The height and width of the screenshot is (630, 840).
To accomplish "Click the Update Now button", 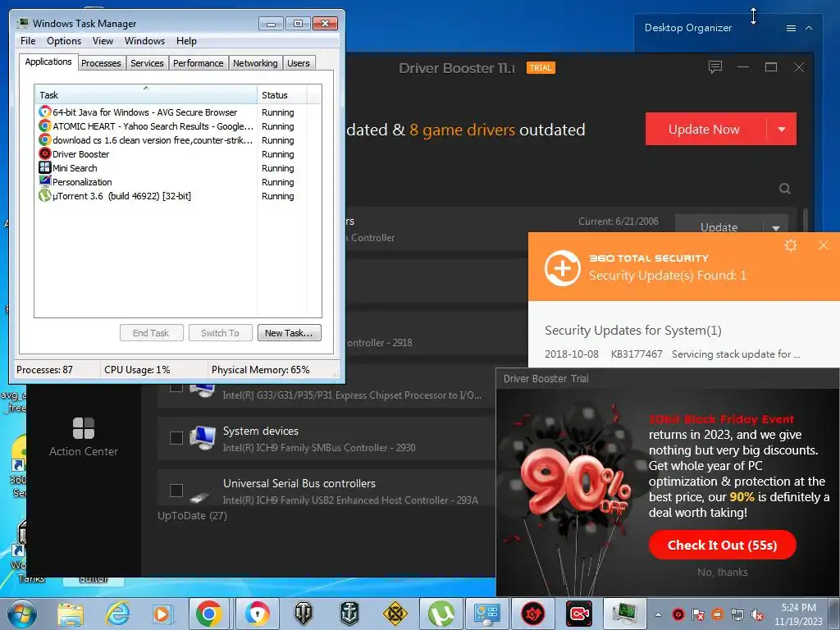I will pos(705,129).
